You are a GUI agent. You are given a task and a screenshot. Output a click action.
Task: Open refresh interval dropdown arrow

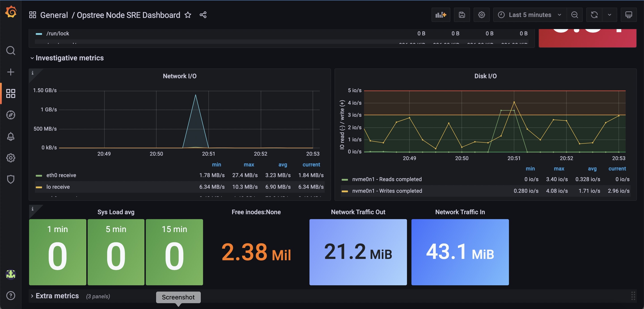point(609,15)
